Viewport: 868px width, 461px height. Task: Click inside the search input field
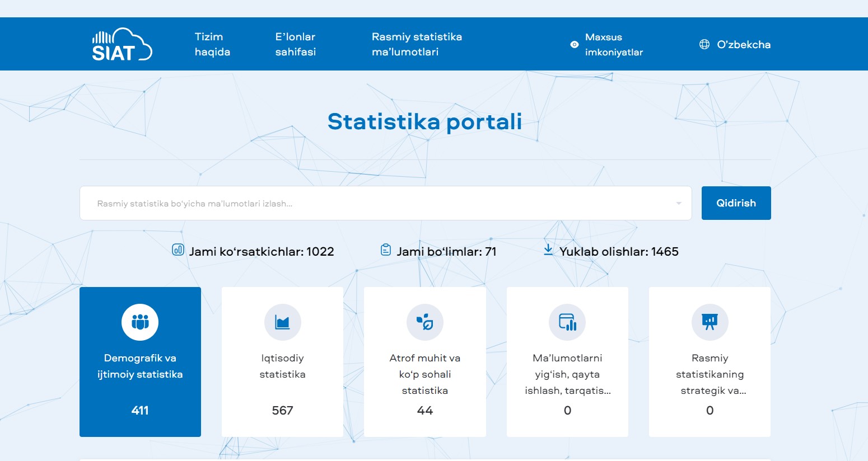336,203
